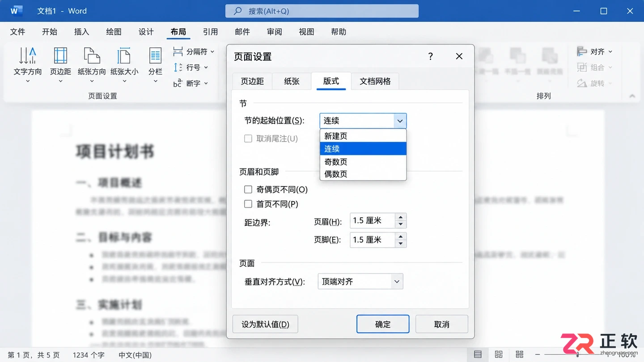Collapse the ribbon with the chevron

pyautogui.click(x=632, y=96)
